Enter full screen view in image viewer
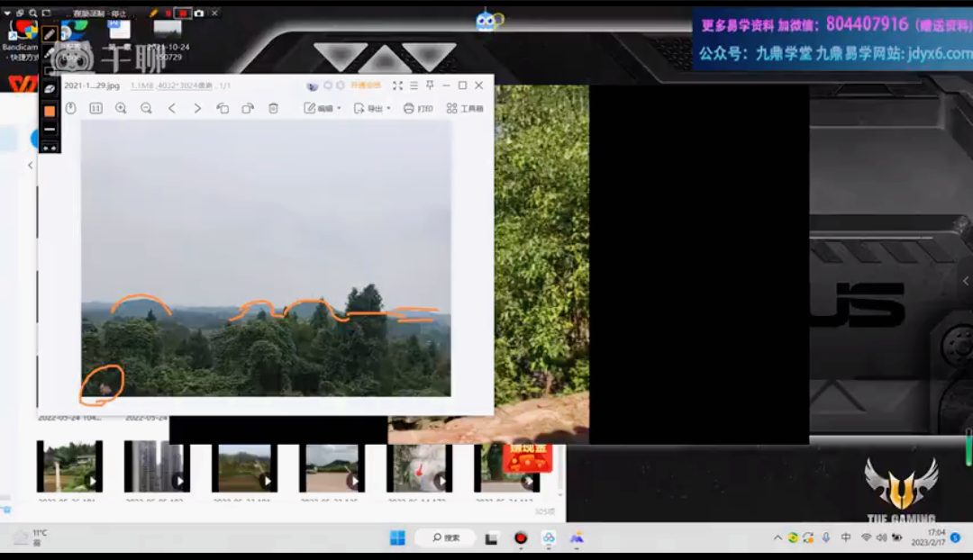The image size is (973, 560). (397, 86)
